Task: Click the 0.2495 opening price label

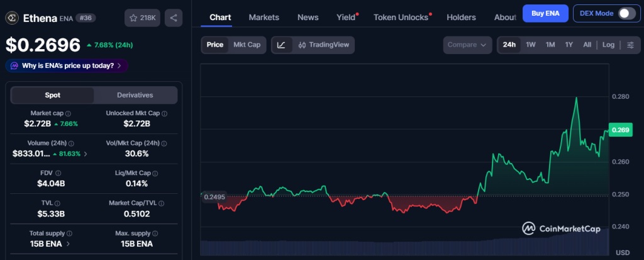Action: click(214, 197)
